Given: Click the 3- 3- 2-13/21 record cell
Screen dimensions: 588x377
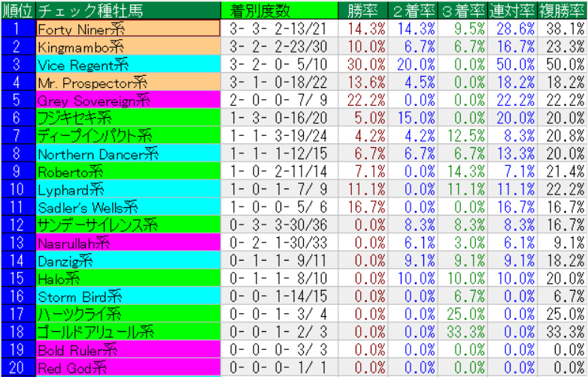Looking at the screenshot, I should coord(280,29).
